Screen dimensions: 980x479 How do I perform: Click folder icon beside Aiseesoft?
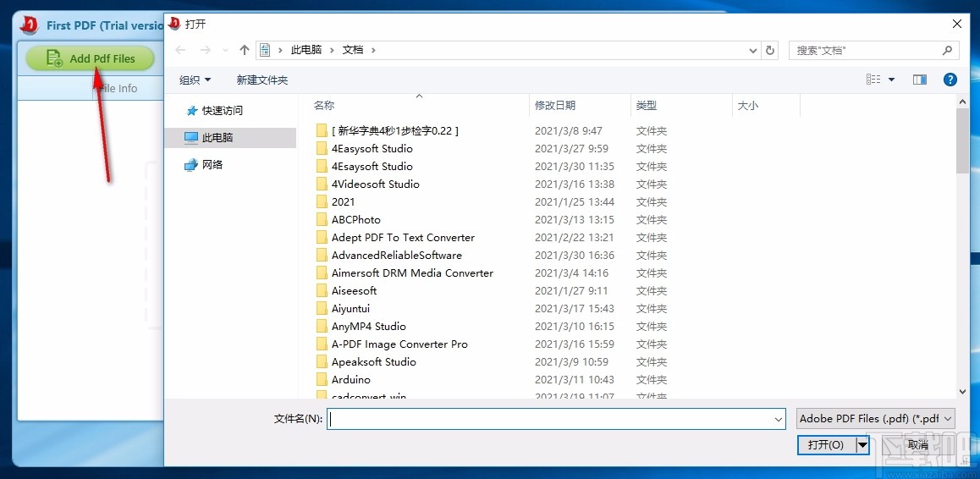coord(322,290)
